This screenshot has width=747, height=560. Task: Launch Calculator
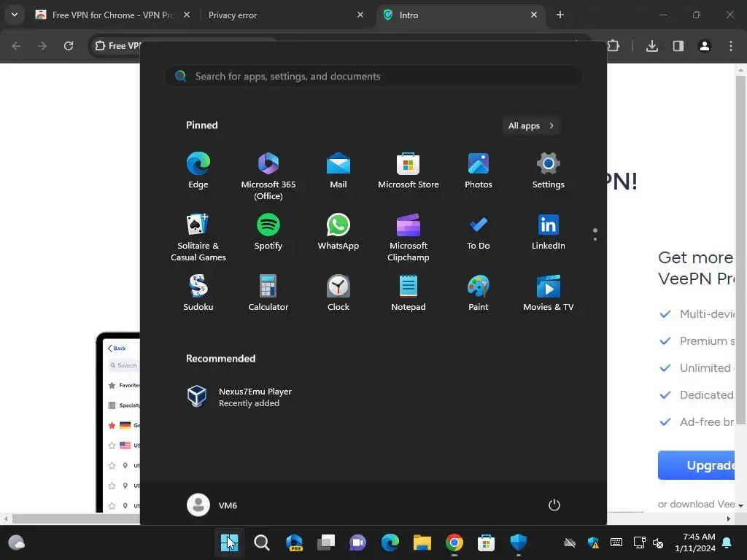[x=268, y=293]
